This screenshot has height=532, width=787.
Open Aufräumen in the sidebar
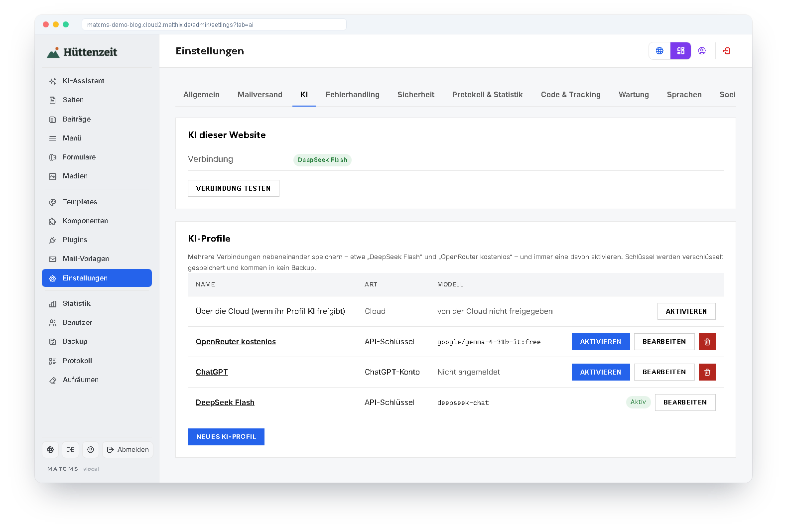pyautogui.click(x=97, y=380)
